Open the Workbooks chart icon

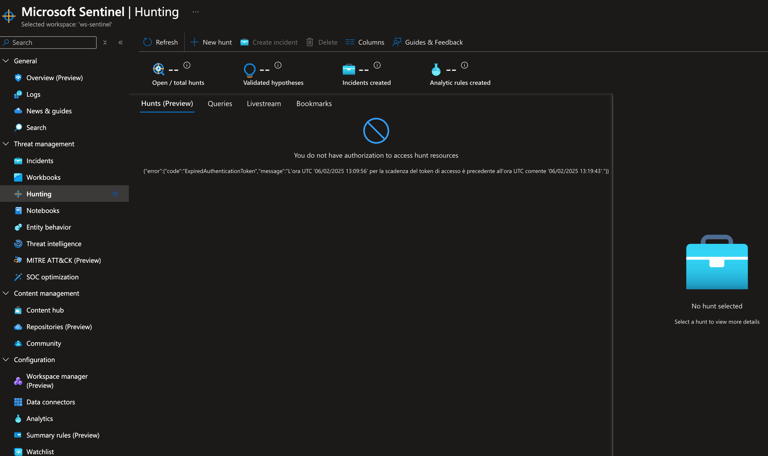tap(18, 177)
